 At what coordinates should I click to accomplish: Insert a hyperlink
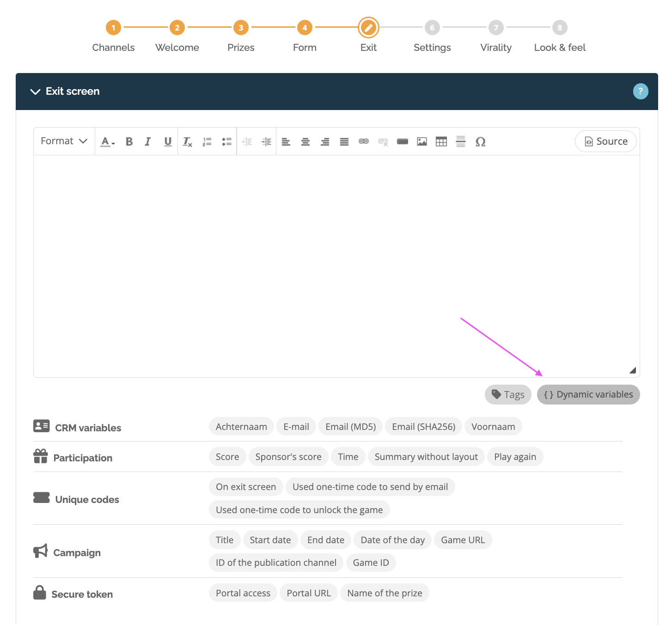(364, 141)
